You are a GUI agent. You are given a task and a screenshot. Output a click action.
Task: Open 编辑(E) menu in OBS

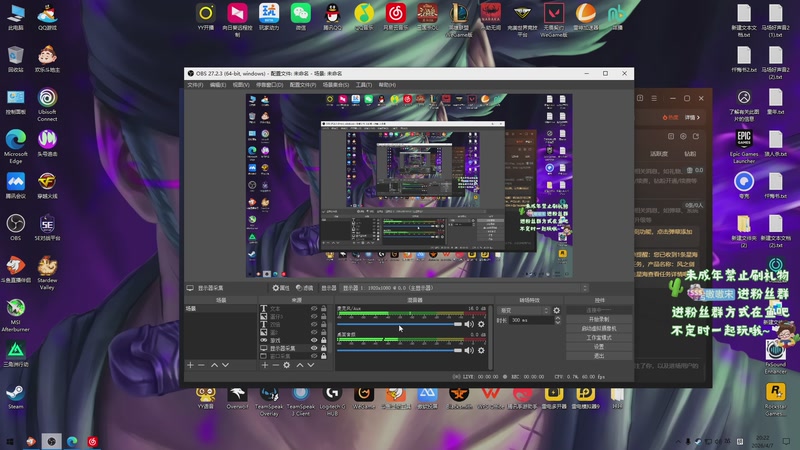(x=218, y=85)
